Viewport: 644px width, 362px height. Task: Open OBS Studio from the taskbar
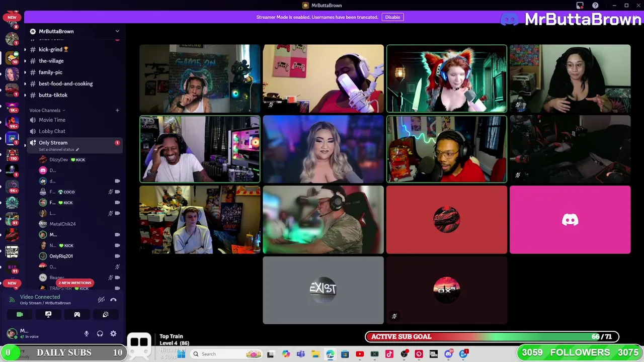pyautogui.click(x=404, y=354)
